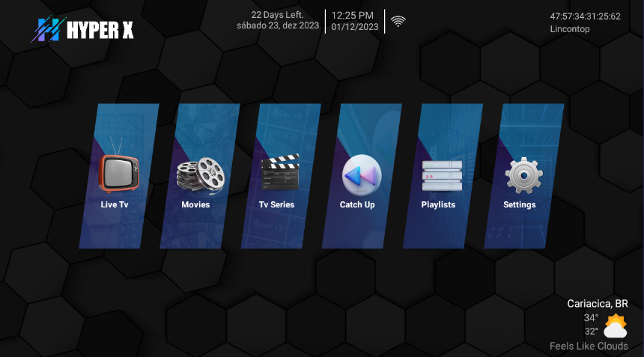644x357 pixels.
Task: Click the Wi-Fi signal status icon
Action: pos(398,22)
